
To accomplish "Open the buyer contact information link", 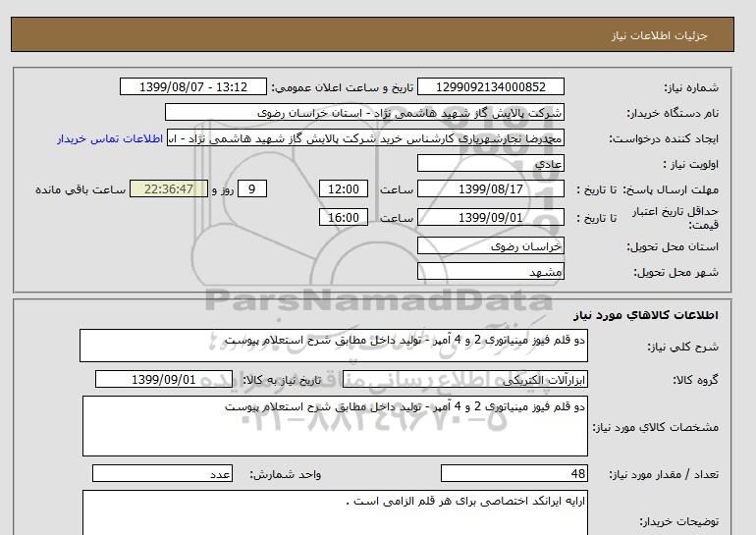I will click(110, 138).
